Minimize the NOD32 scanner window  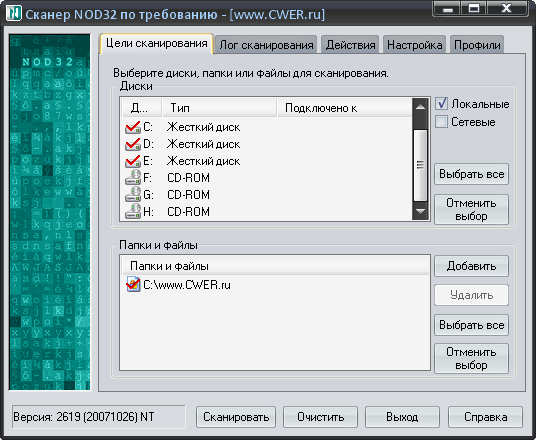(x=447, y=8)
